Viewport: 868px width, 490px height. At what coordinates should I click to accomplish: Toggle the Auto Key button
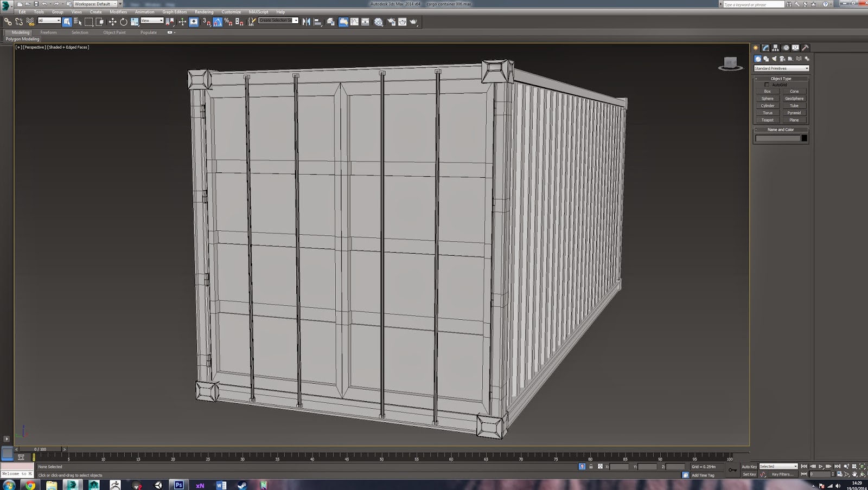pos(749,467)
